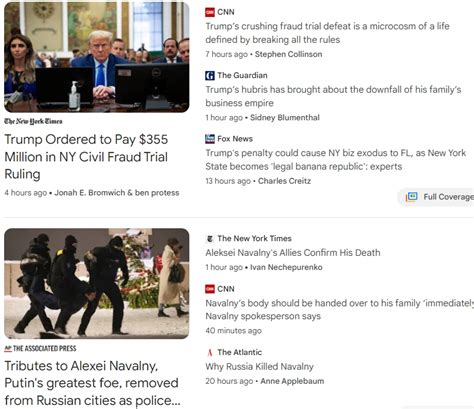
Task: Click the New York Times logo under Trump photo
Action: [x=33, y=121]
